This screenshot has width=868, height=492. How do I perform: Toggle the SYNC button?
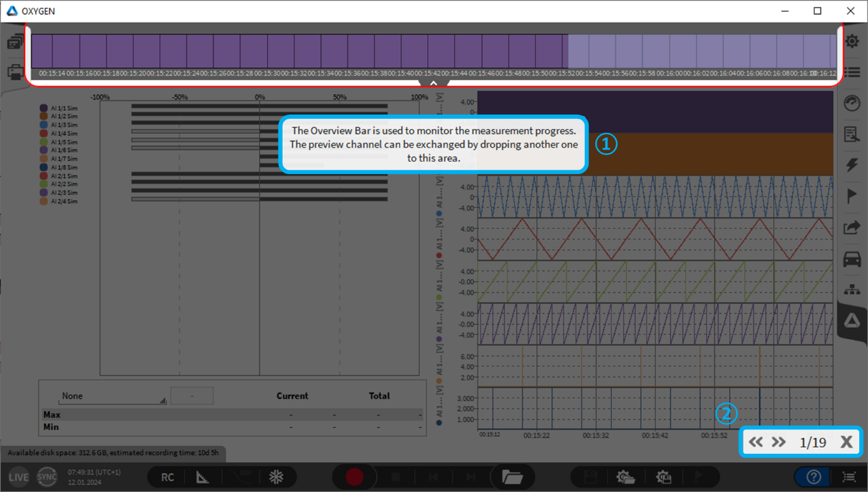pos(47,477)
